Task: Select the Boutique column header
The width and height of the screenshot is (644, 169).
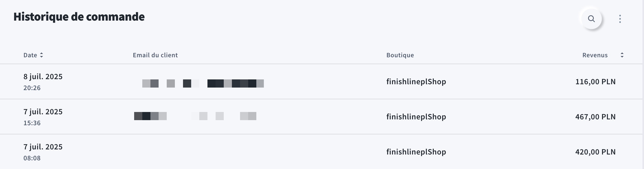Action: coord(400,55)
